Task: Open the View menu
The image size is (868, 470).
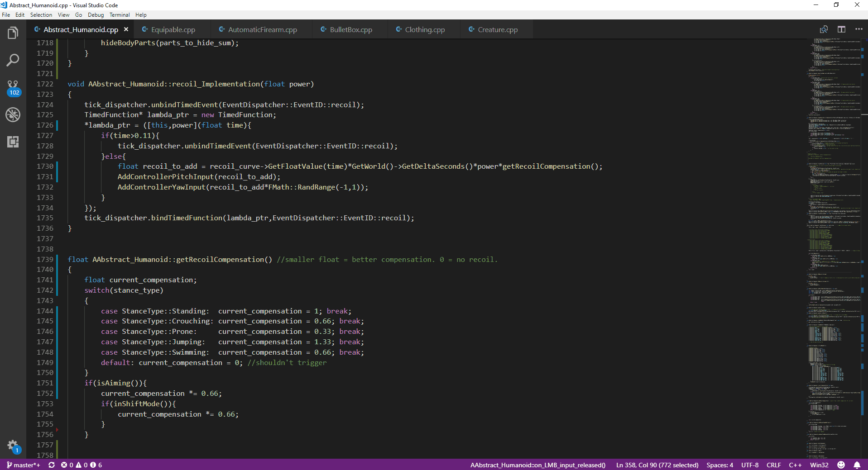Action: [x=64, y=15]
